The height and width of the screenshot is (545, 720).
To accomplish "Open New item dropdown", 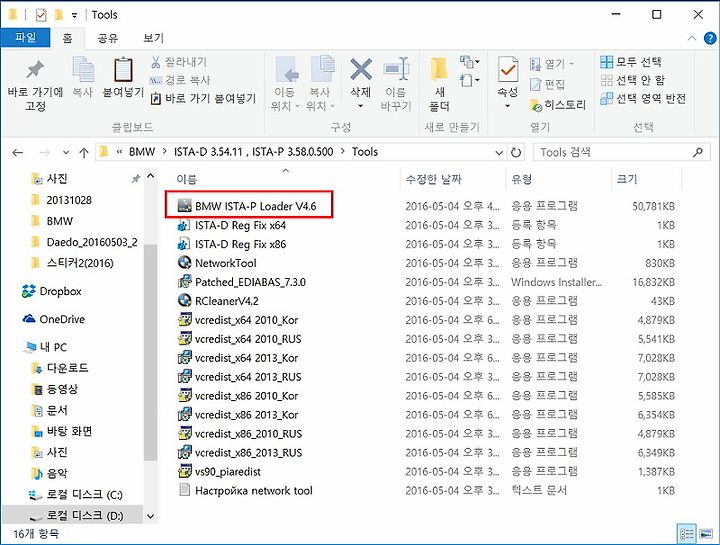I will tap(469, 62).
